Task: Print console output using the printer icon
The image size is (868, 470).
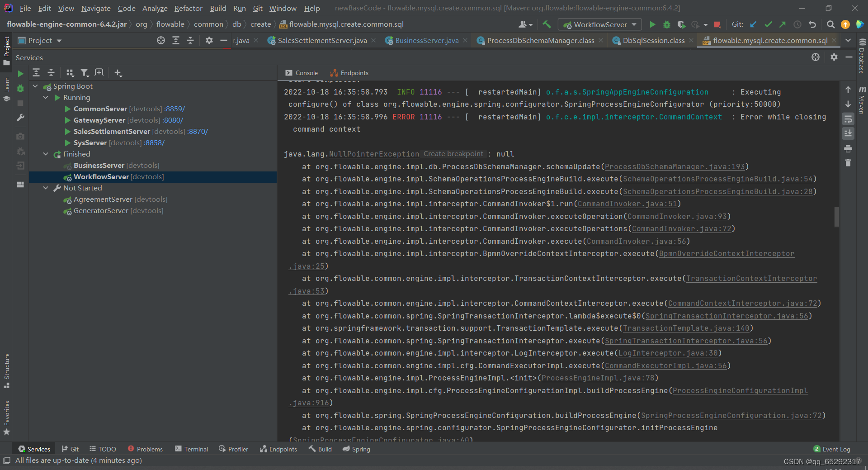Action: [x=849, y=148]
